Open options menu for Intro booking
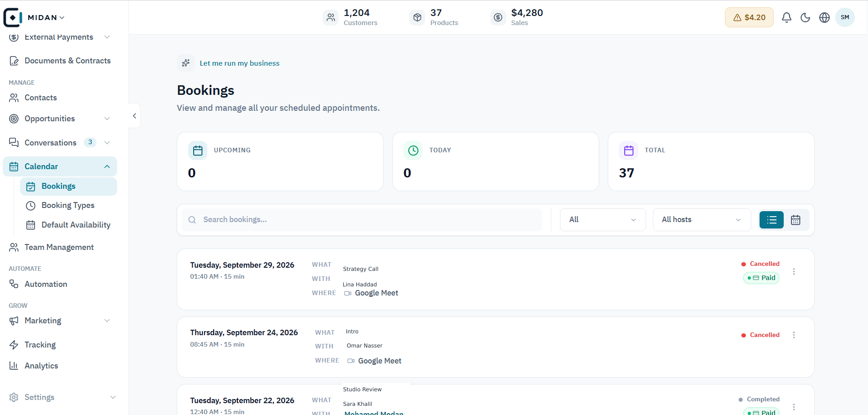This screenshot has width=868, height=415. click(x=794, y=335)
